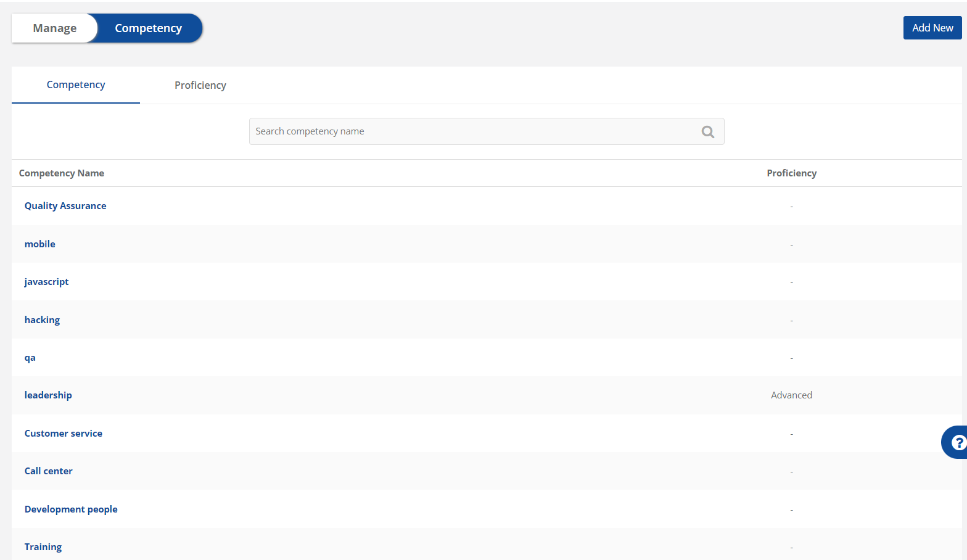This screenshot has height=560, width=967.
Task: Open the leadership competency
Action: pyautogui.click(x=48, y=395)
